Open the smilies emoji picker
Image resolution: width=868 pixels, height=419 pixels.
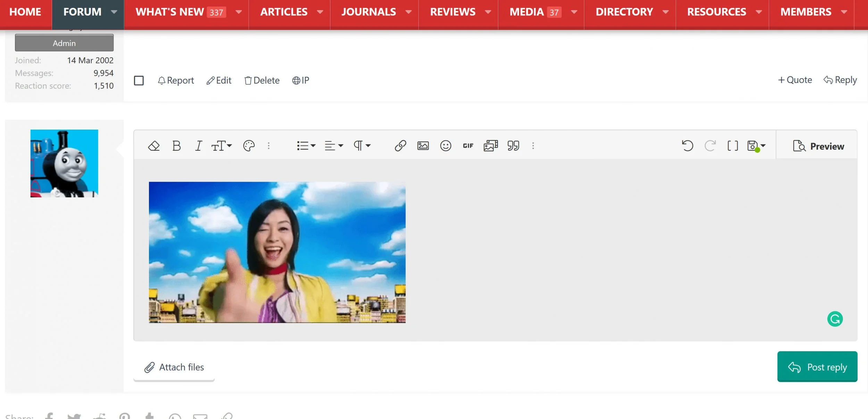click(x=445, y=146)
